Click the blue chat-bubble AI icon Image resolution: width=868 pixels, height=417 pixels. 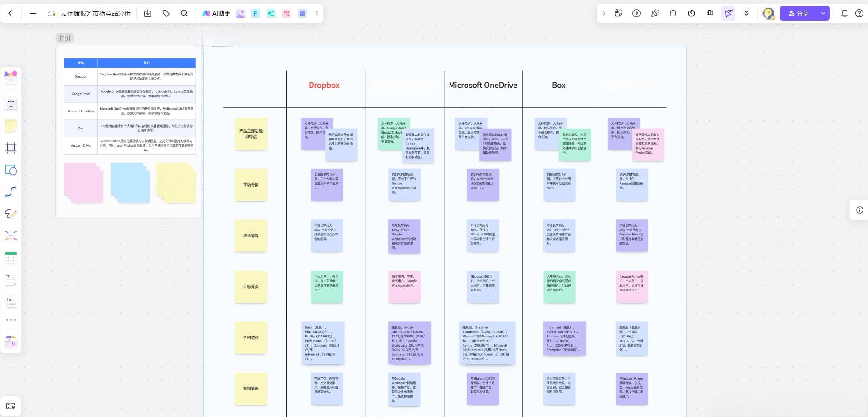click(x=302, y=13)
